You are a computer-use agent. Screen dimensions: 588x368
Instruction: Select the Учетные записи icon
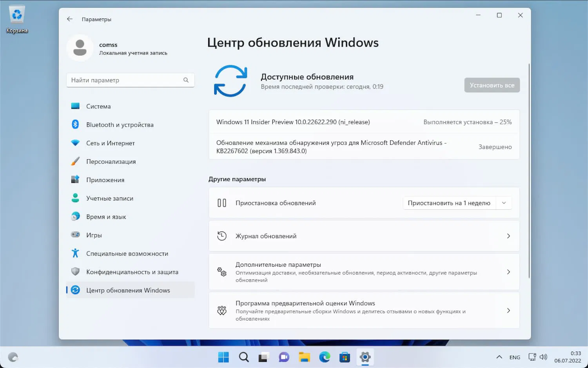tap(75, 198)
